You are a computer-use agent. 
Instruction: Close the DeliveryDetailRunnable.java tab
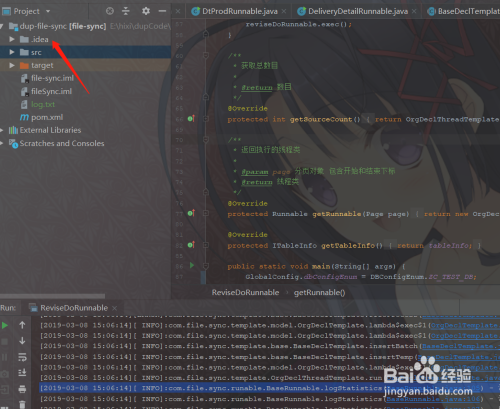(414, 11)
